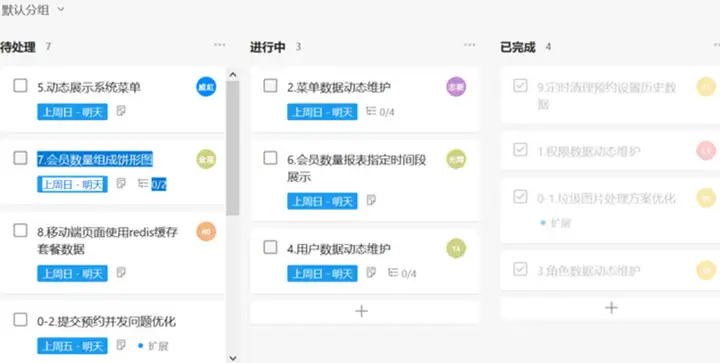The height and width of the screenshot is (363, 720).
Task: Add a new task to 已完成 column
Action: (611, 307)
